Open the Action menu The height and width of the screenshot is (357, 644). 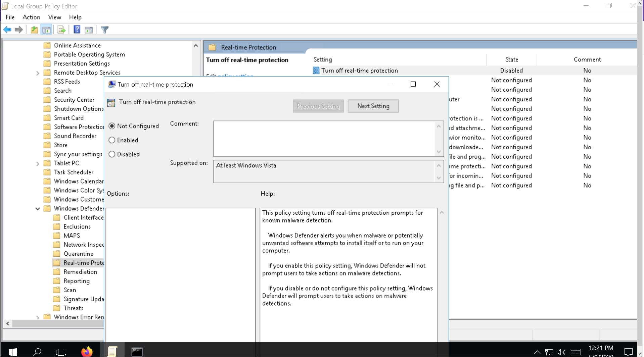[x=31, y=17]
